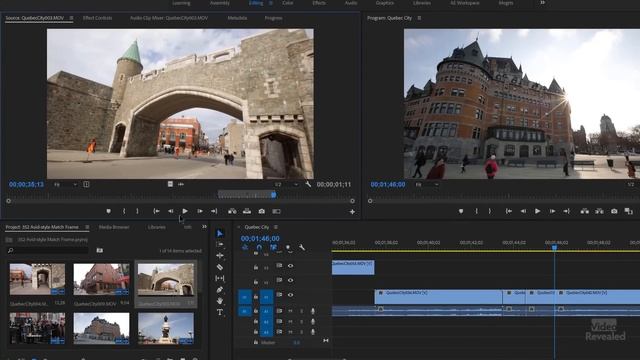The image size is (640, 360).
Task: Select the Slip tool
Action: (x=220, y=278)
